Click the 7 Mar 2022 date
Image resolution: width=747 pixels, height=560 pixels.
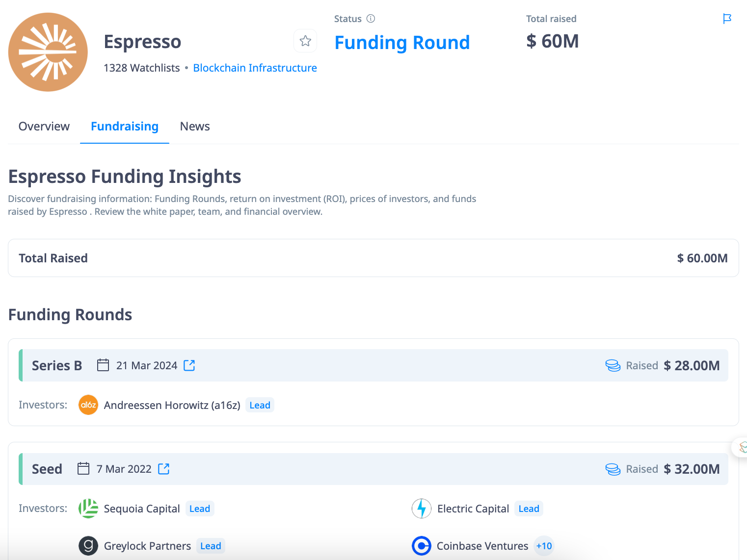124,469
